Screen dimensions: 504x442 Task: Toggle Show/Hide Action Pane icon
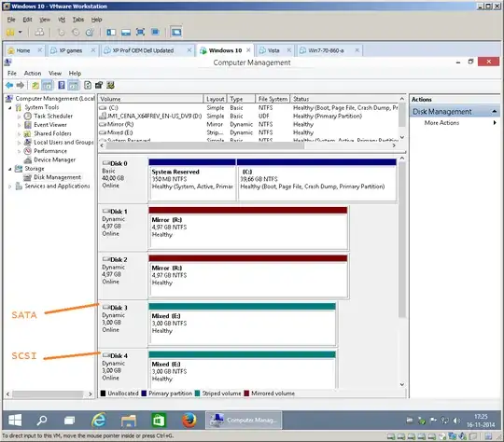(74, 86)
